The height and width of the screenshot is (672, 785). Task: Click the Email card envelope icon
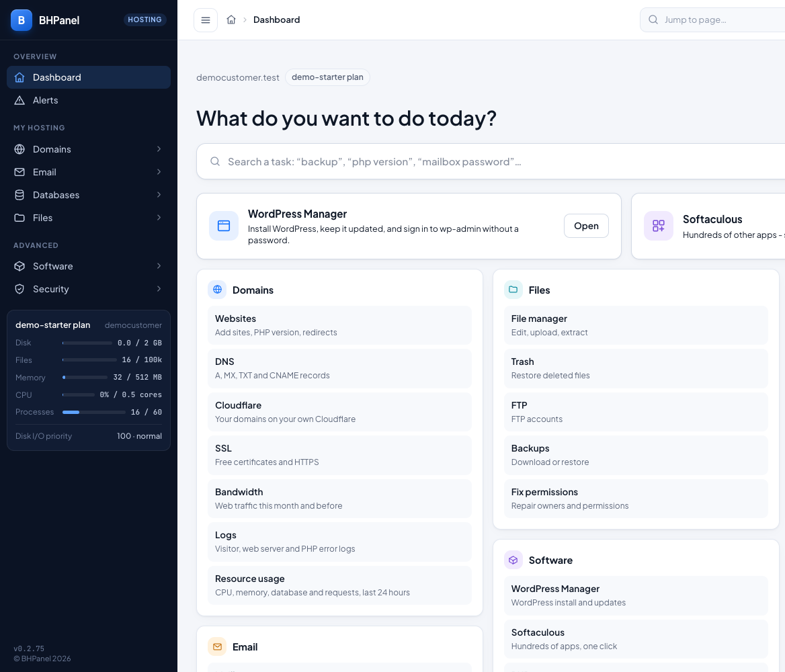click(x=217, y=646)
